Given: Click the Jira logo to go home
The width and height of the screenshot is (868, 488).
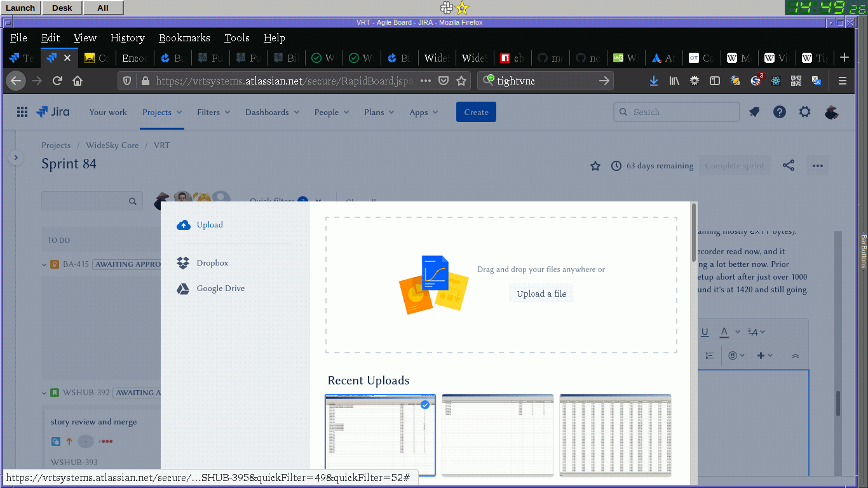Looking at the screenshot, I should click(x=53, y=112).
